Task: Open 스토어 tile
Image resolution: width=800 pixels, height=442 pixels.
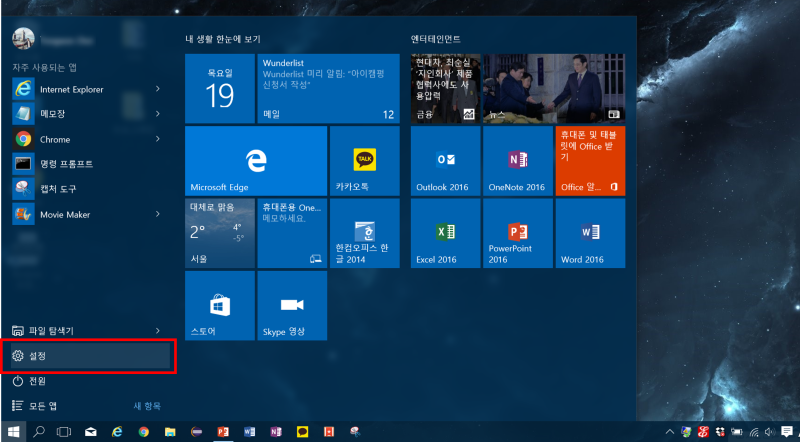Action: [220, 306]
